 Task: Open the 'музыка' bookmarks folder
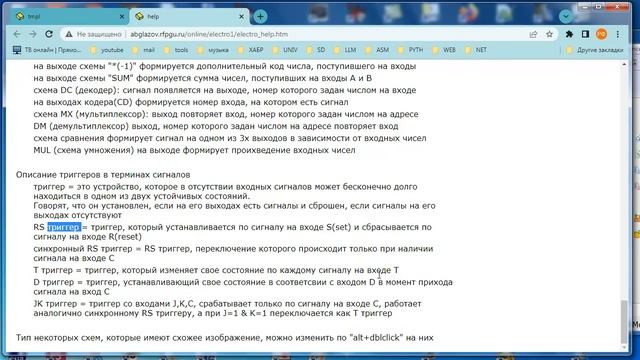(x=213, y=50)
